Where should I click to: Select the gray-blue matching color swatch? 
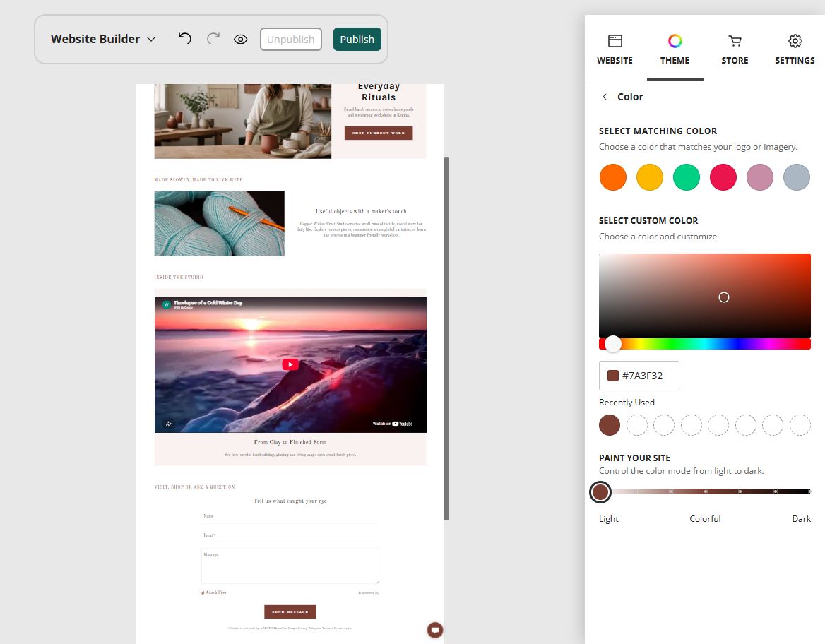797,177
